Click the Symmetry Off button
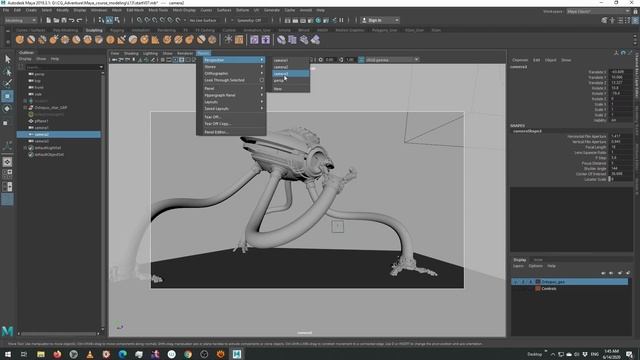The width and height of the screenshot is (640, 360). click(x=249, y=20)
